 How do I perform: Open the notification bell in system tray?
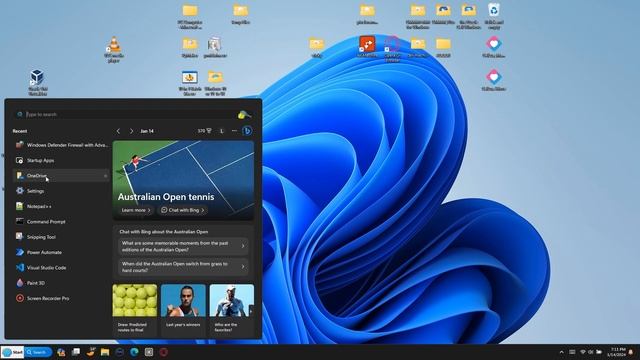tap(631, 352)
